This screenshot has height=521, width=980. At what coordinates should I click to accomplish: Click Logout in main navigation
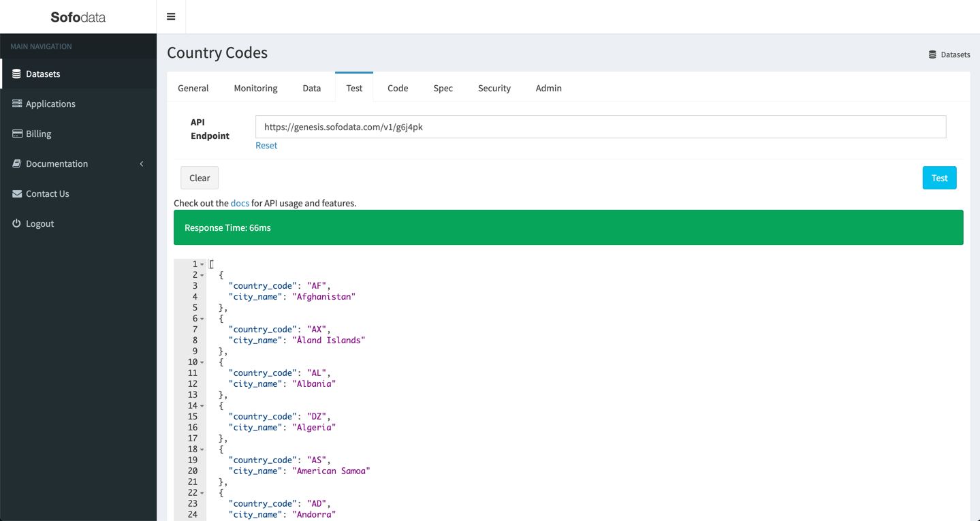[78, 223]
